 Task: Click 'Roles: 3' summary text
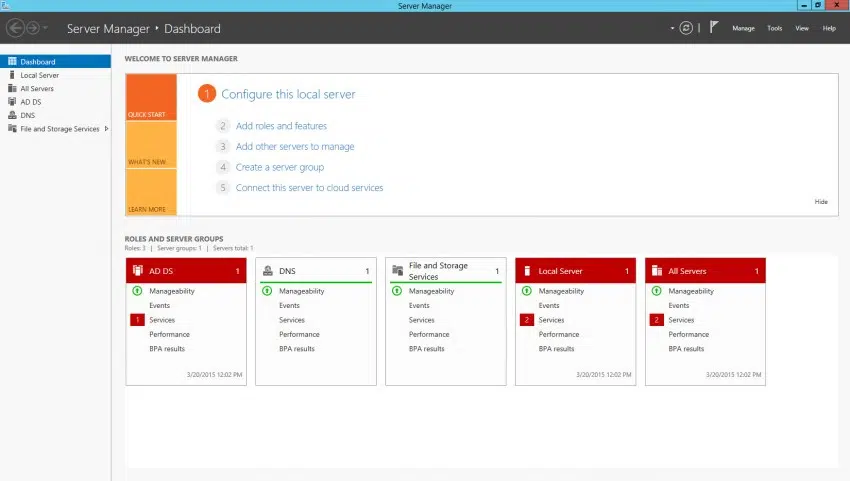click(x=135, y=248)
